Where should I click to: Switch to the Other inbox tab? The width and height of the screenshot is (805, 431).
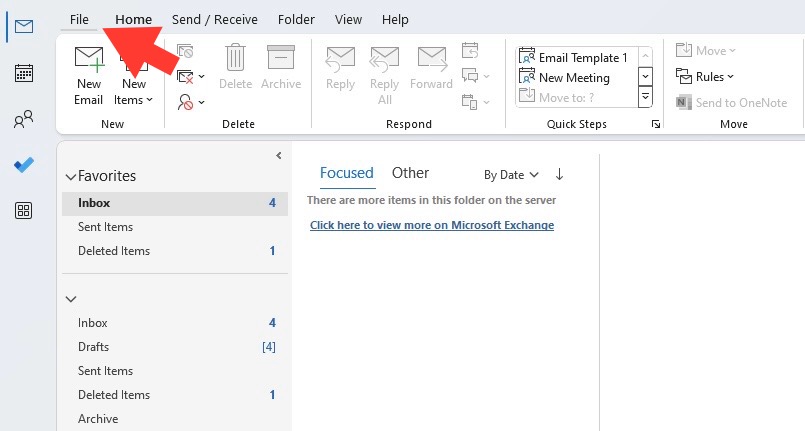click(x=410, y=173)
